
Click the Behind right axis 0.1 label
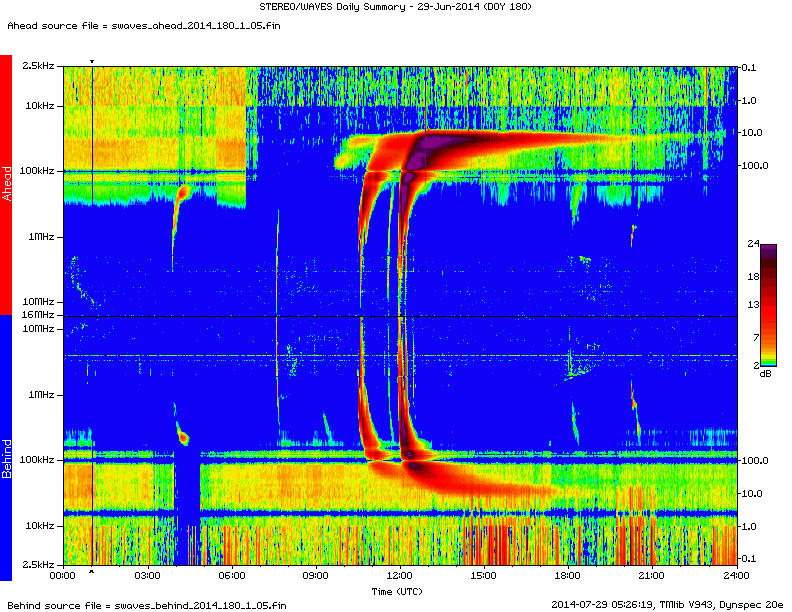(x=749, y=558)
